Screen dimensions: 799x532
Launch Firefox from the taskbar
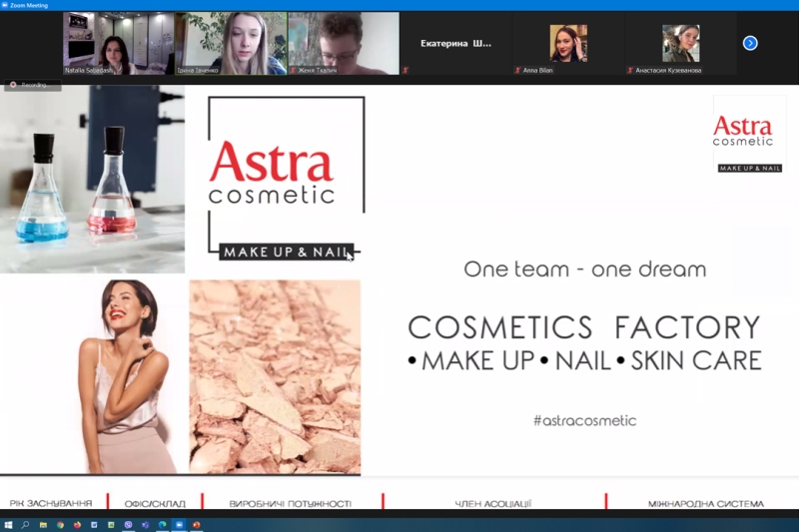tap(77, 525)
